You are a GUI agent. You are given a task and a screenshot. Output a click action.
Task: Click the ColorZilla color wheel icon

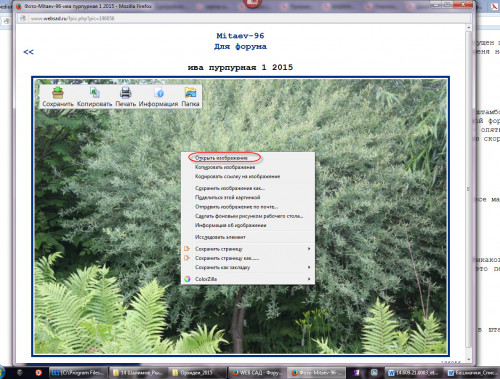click(187, 279)
